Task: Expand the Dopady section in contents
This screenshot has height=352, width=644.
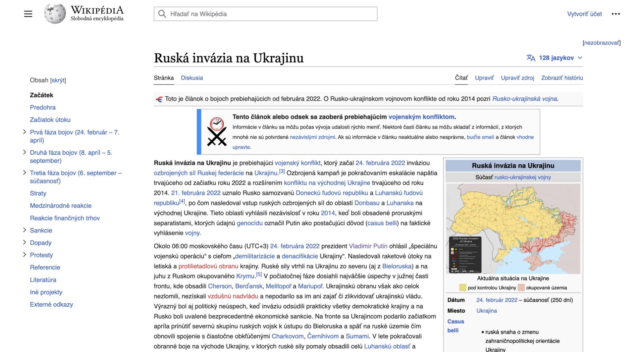Action: click(x=24, y=242)
